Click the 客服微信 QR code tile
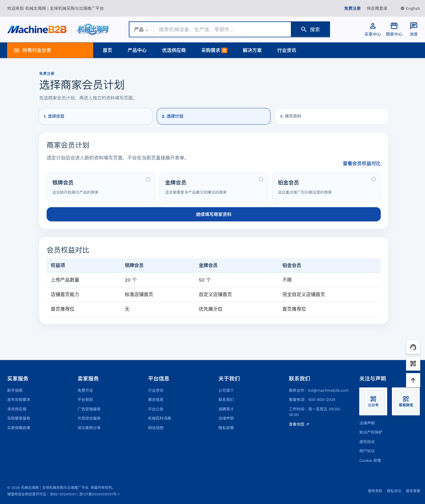 click(406, 401)
